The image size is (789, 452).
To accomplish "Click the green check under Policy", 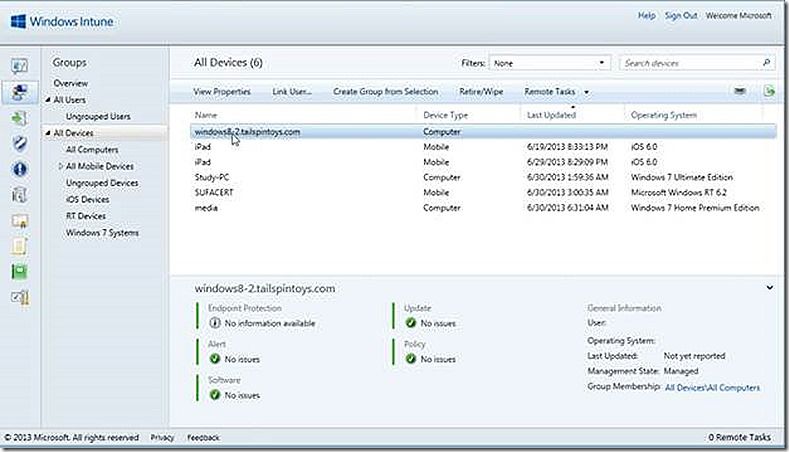I will (411, 359).
